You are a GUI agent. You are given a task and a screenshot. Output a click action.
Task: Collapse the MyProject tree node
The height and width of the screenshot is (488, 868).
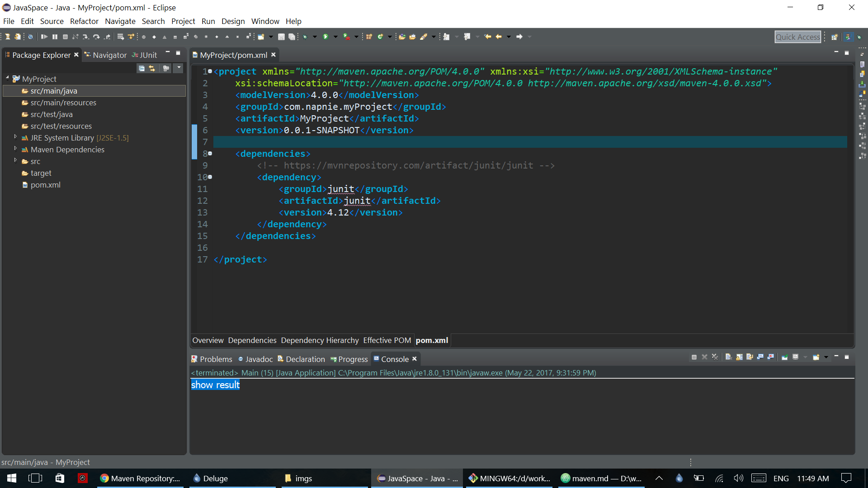click(x=7, y=78)
